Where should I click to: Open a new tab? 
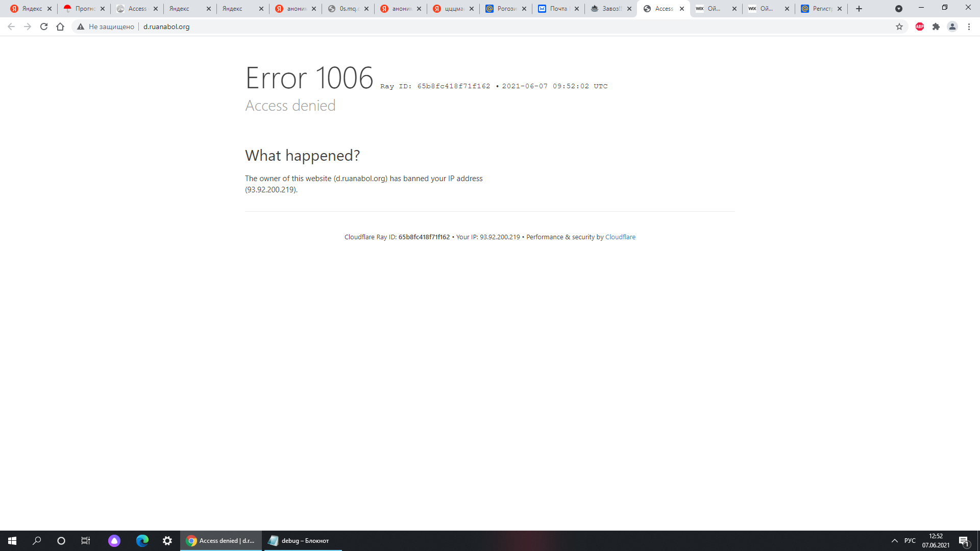coord(859,9)
